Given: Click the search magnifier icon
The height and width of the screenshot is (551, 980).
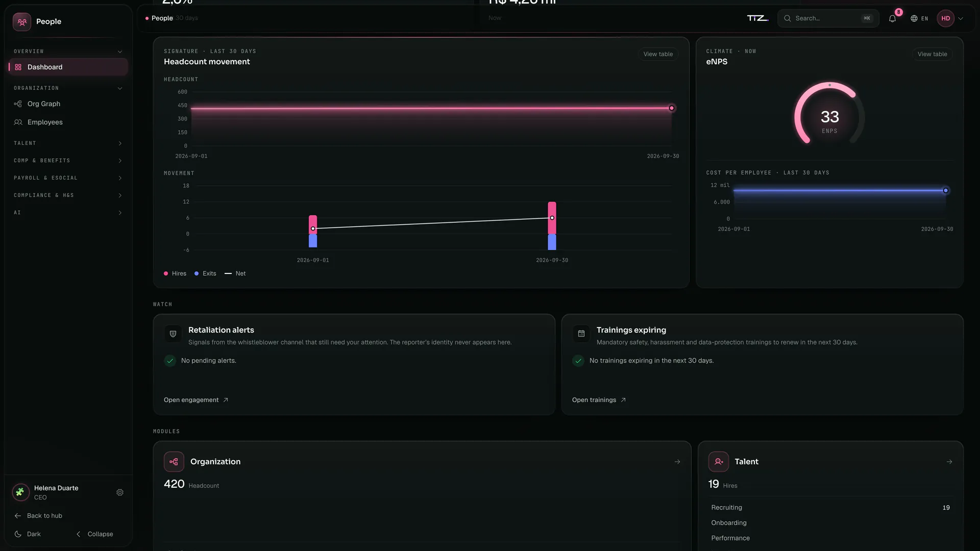Looking at the screenshot, I should (788, 18).
